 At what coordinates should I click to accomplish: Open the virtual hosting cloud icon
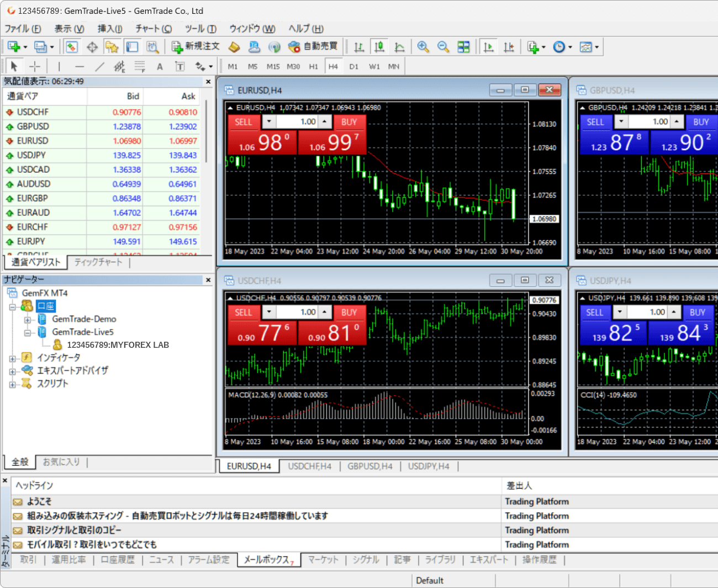254,47
